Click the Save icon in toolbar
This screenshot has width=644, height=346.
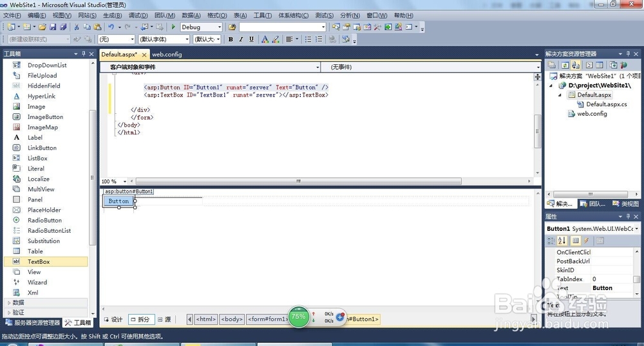[53, 27]
